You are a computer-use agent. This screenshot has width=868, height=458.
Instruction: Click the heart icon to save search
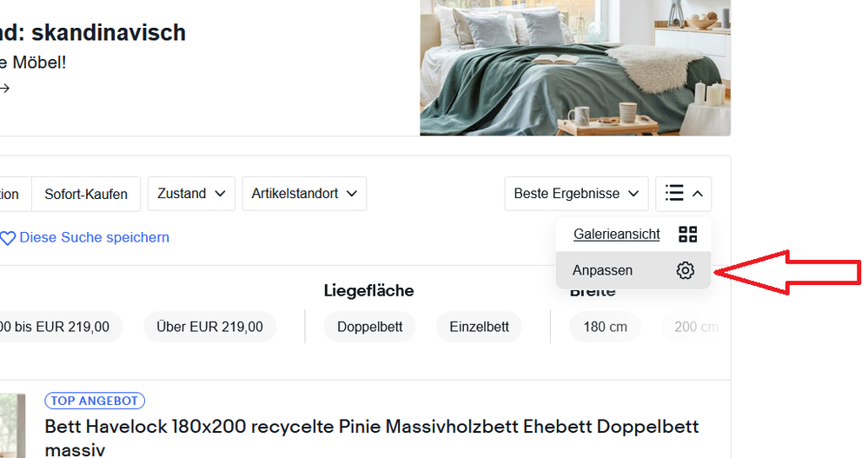click(x=8, y=238)
